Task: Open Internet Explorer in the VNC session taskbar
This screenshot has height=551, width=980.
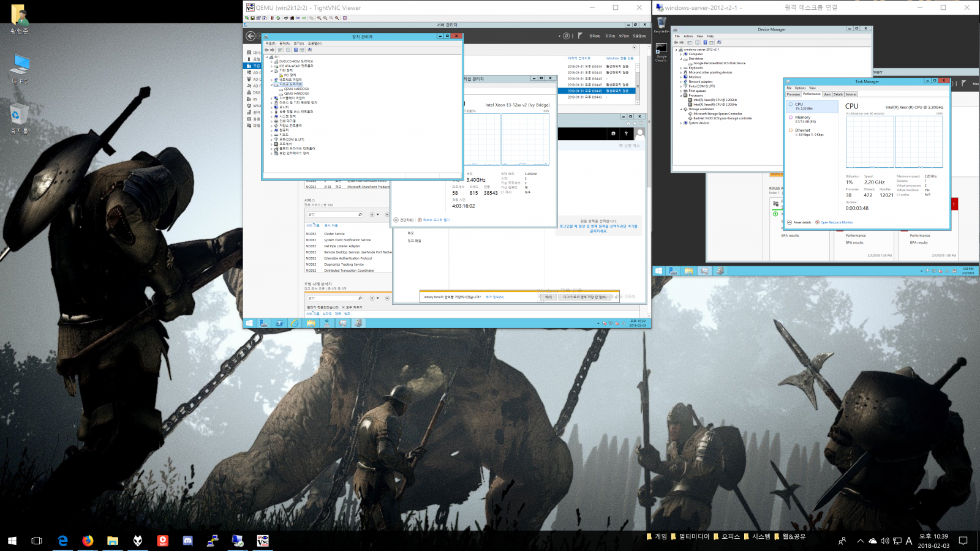Action: click(x=295, y=323)
